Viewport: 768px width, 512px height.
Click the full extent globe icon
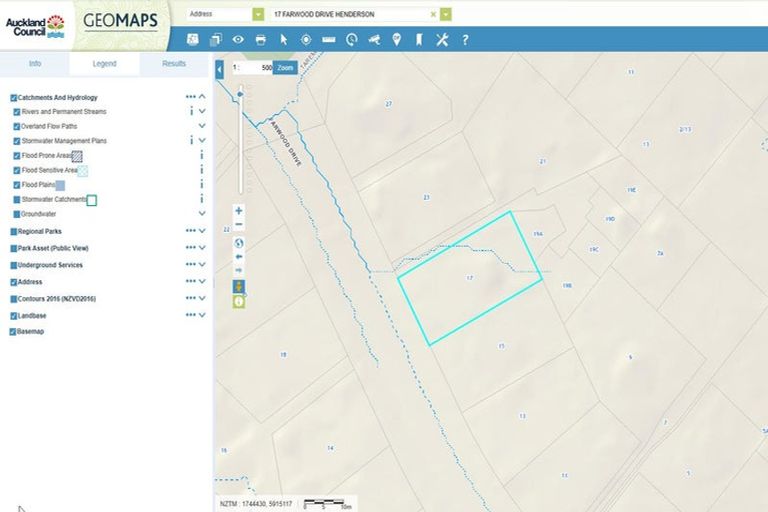[x=238, y=242]
